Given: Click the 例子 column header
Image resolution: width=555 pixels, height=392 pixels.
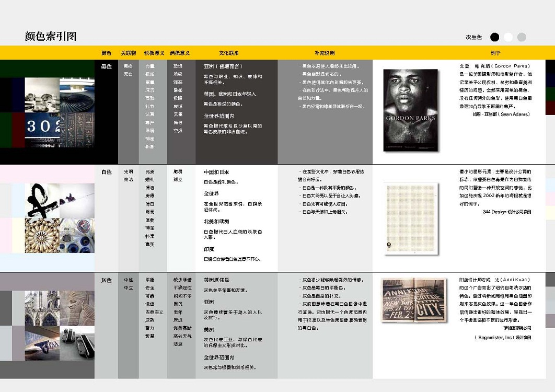Looking at the screenshot, I should pyautogui.click(x=496, y=53).
